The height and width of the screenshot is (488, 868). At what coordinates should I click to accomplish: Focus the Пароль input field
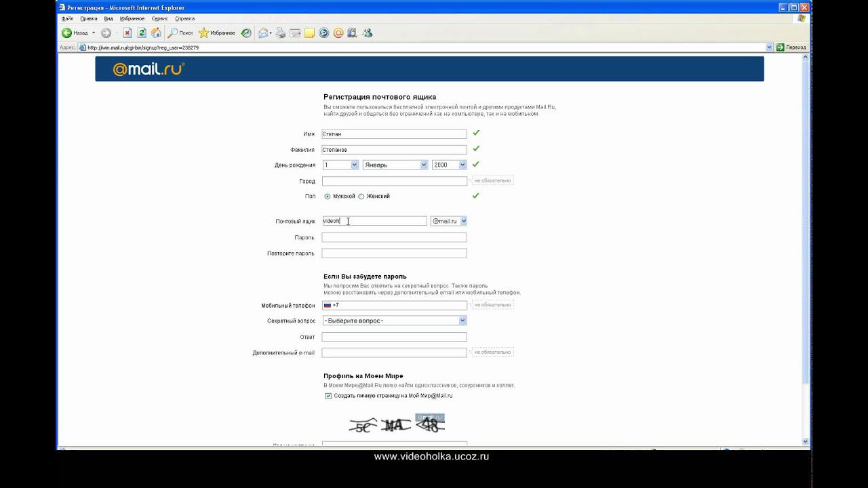[x=395, y=238]
